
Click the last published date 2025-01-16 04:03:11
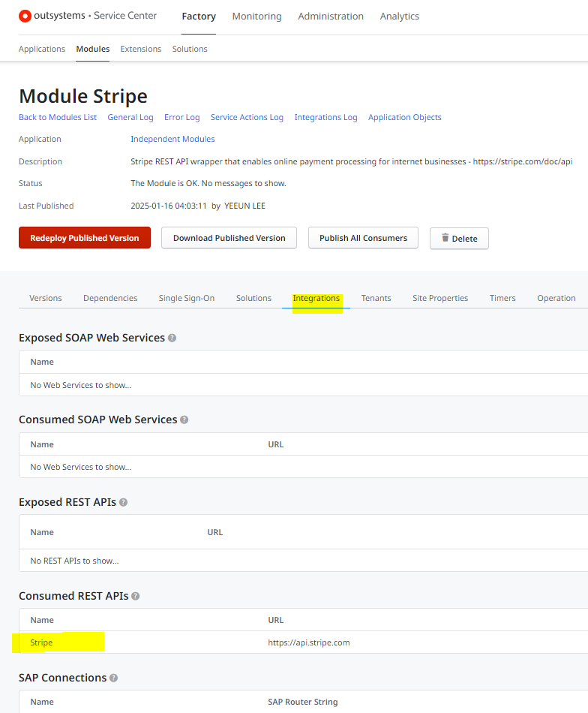click(x=169, y=206)
